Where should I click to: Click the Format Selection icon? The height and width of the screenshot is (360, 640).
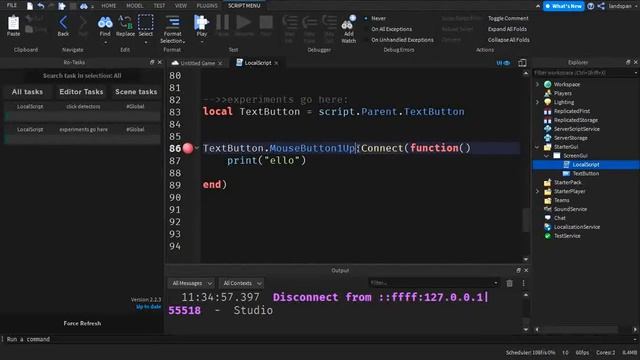pos(172,21)
